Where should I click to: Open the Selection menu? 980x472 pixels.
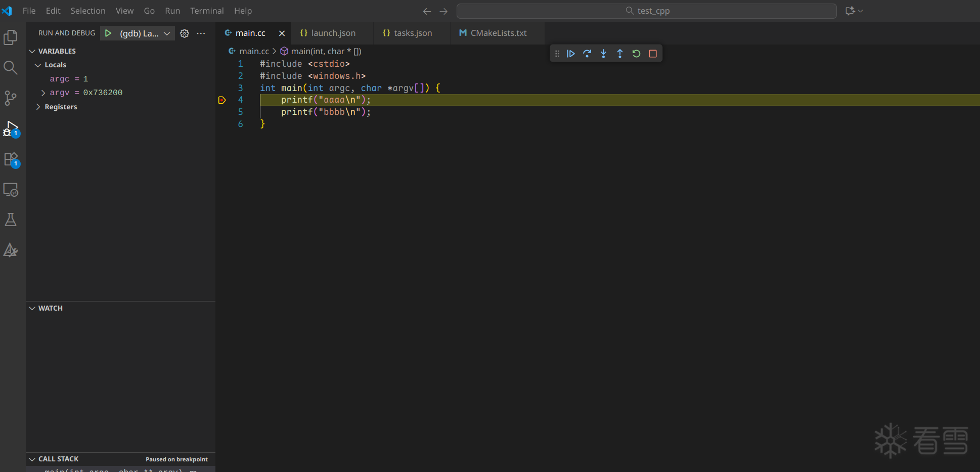tap(88, 11)
